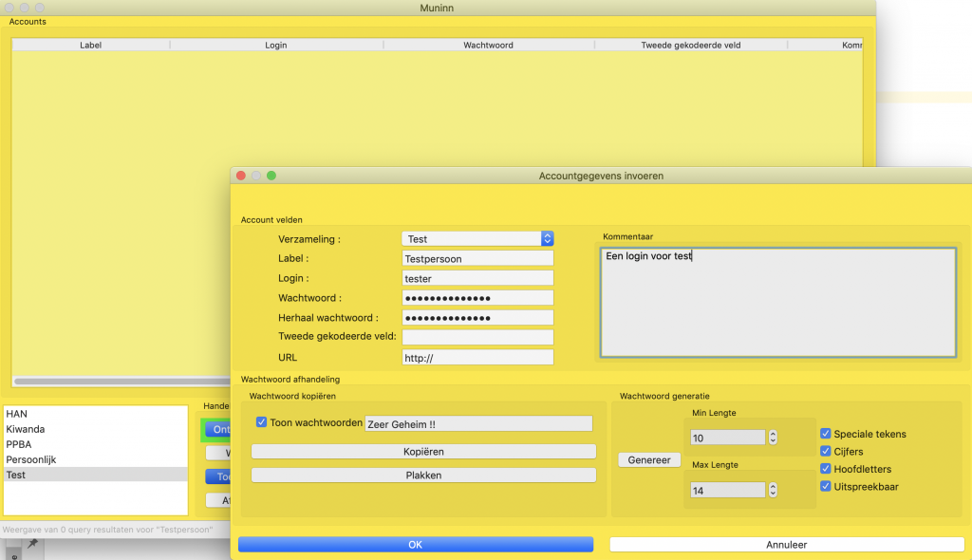Click the Genereer button

coord(649,460)
